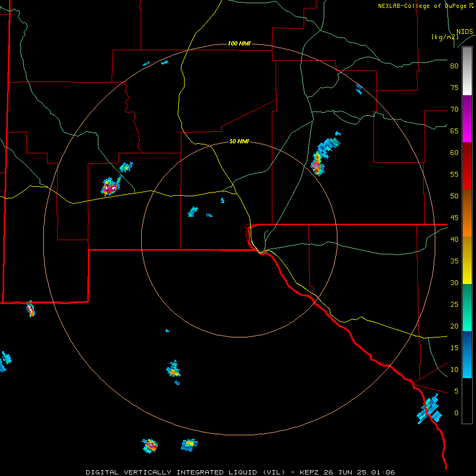Click the scale value 35
Viewport: 476px width, 476px height.
click(454, 261)
